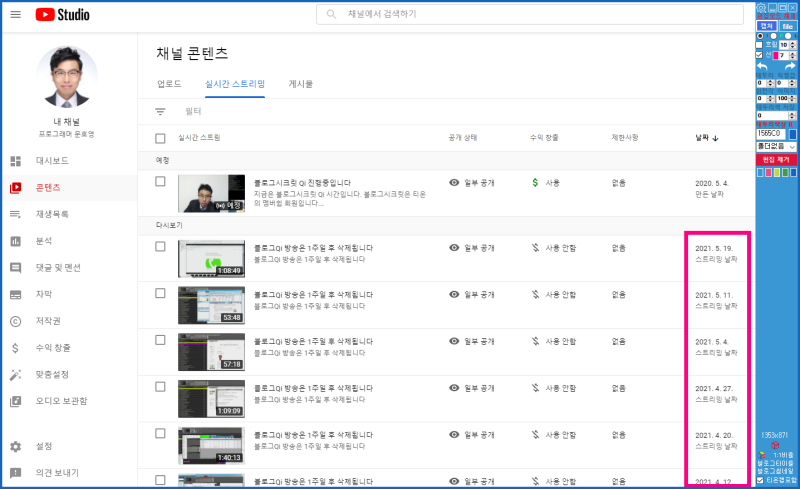Open the title of the 예정 stream
The width and height of the screenshot is (800, 489).
303,183
